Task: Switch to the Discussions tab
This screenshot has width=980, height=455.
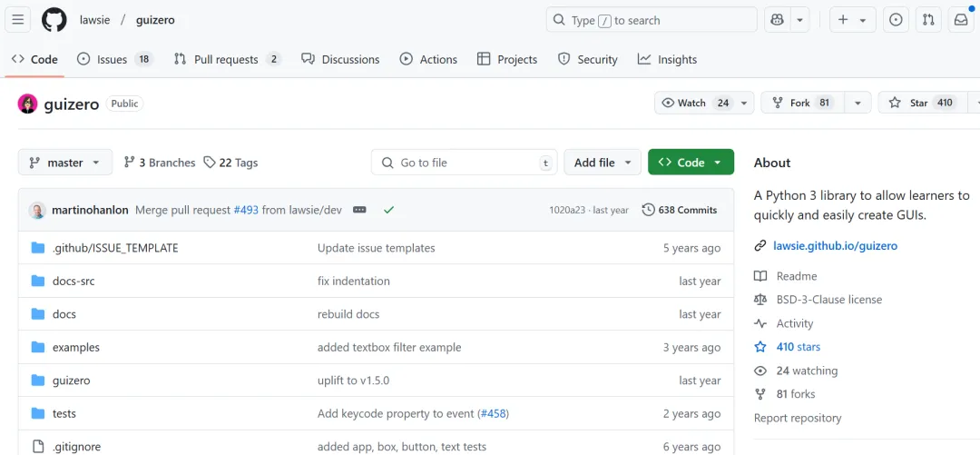Action: coord(340,59)
